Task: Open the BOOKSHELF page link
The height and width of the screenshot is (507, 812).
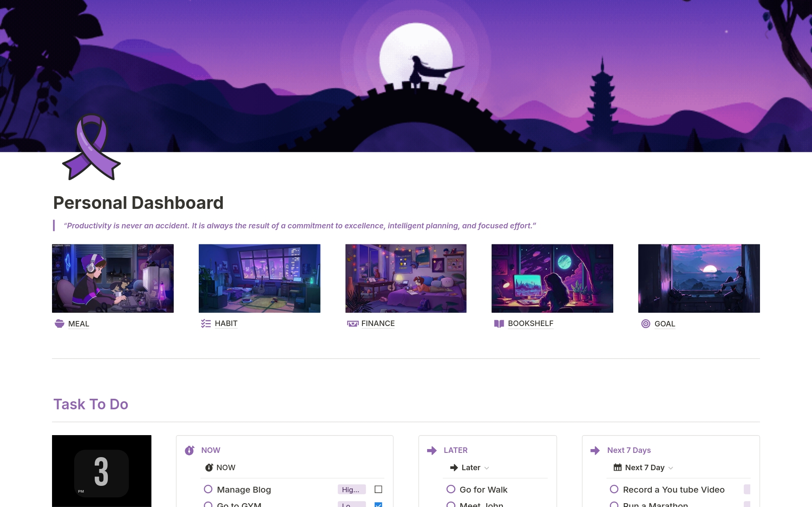Action: (x=530, y=323)
